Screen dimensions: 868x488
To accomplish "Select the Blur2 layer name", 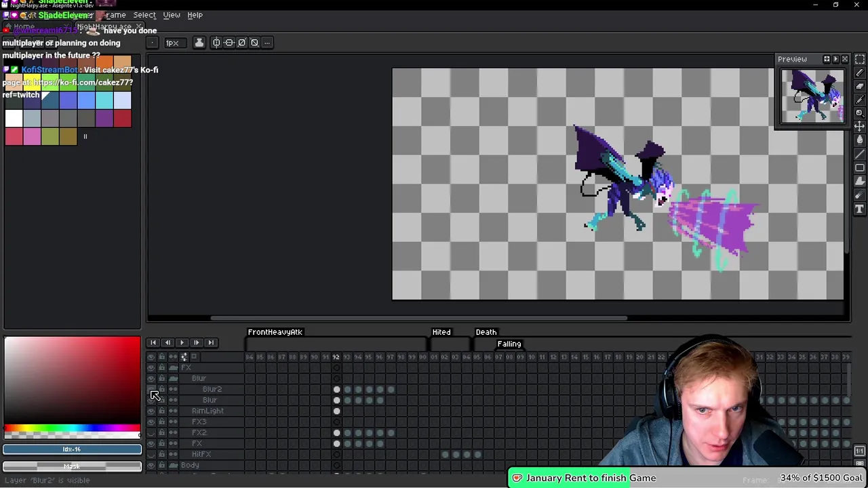I will [x=212, y=389].
